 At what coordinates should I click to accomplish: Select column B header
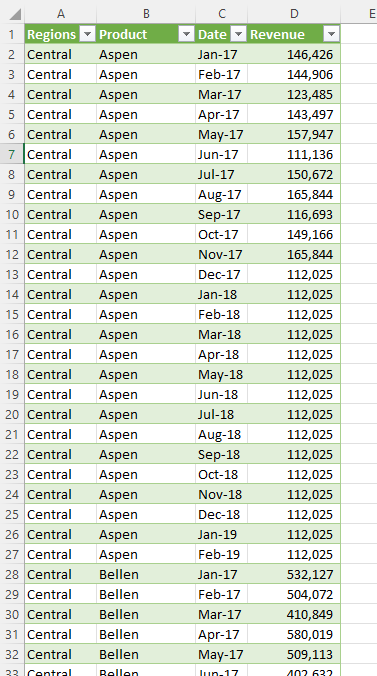click(146, 14)
